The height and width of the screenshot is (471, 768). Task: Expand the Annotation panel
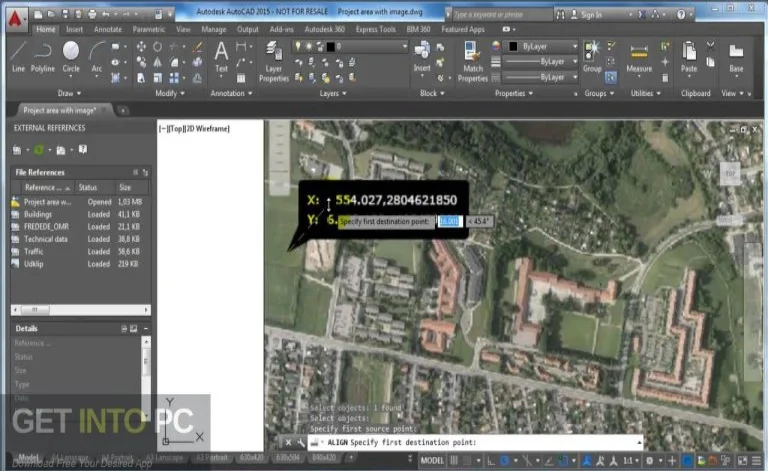[x=231, y=93]
